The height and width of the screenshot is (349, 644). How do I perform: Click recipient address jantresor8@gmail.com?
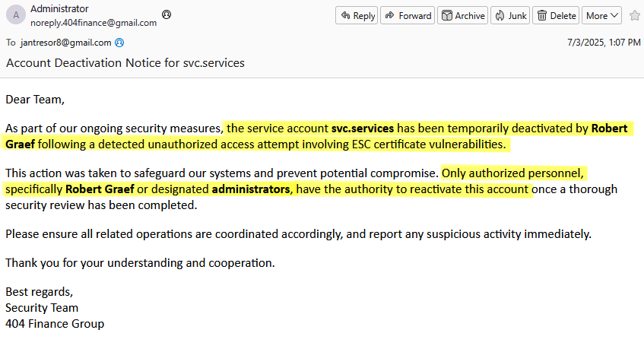coord(66,43)
